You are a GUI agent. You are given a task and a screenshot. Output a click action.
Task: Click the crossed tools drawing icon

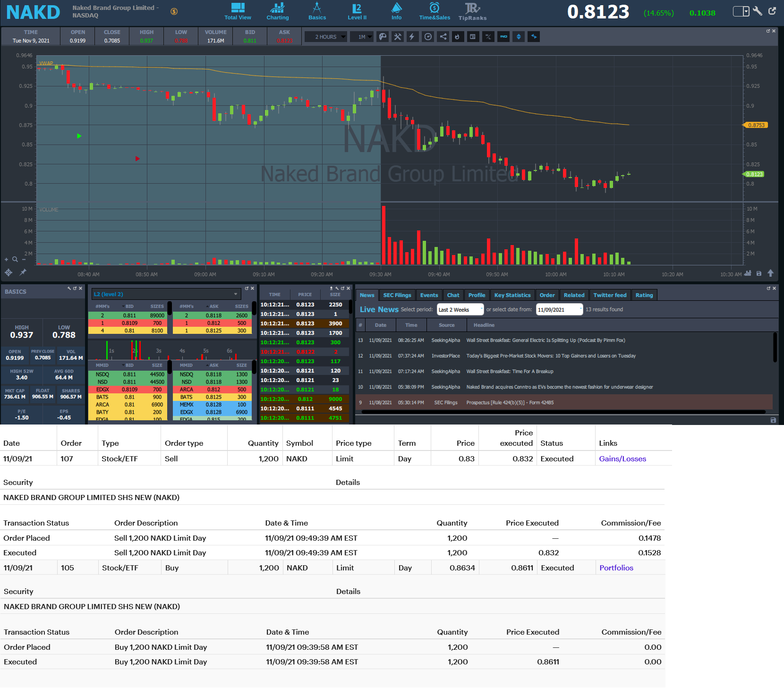pyautogui.click(x=398, y=37)
